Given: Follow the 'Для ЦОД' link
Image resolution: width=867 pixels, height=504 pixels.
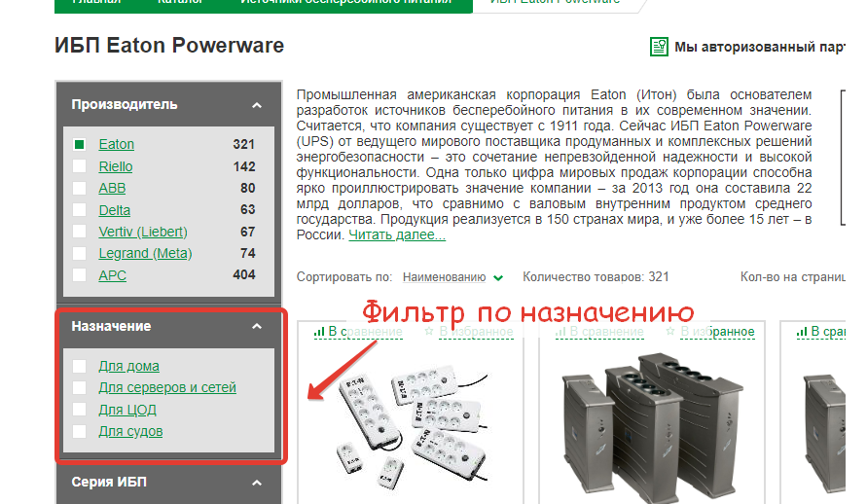Looking at the screenshot, I should [127, 410].
